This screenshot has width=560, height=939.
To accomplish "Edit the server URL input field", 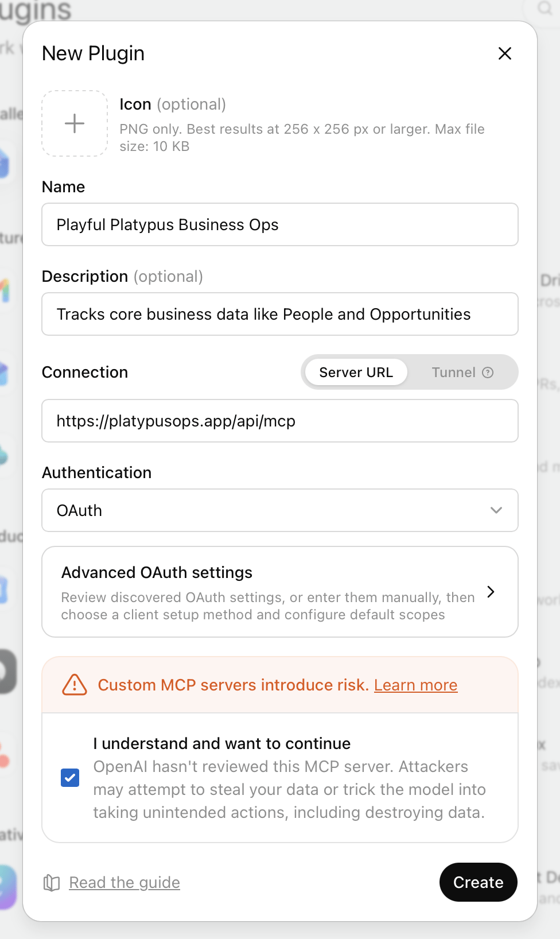I will coord(280,421).
